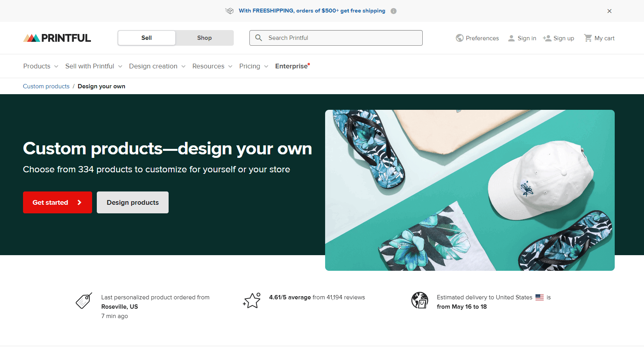Click the info icon beside free shipping banner
644x363 pixels.
coord(393,11)
